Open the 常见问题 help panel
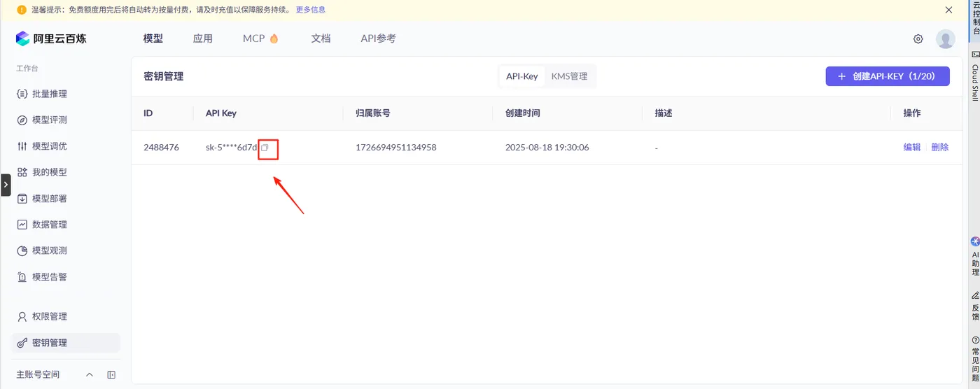Image resolution: width=980 pixels, height=389 pixels. tap(975, 360)
